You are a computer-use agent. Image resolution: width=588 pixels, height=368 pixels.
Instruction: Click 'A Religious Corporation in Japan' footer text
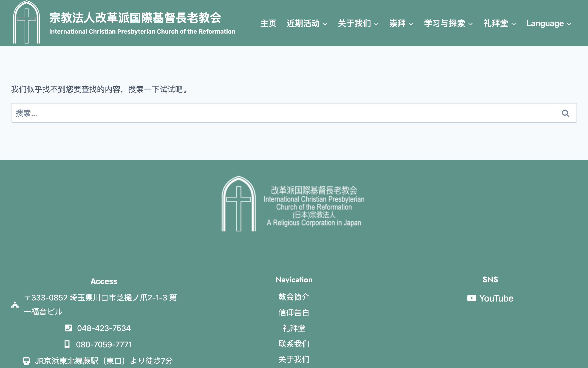pyautogui.click(x=314, y=223)
